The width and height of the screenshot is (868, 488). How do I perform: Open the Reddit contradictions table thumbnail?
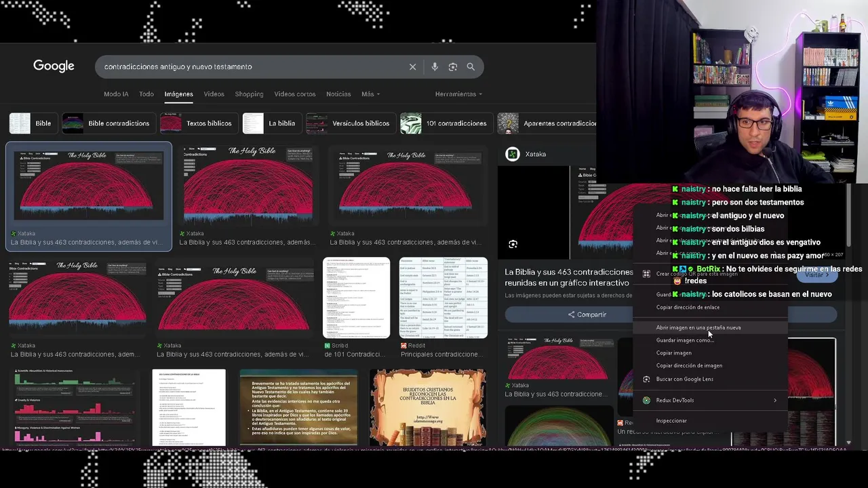click(x=443, y=298)
